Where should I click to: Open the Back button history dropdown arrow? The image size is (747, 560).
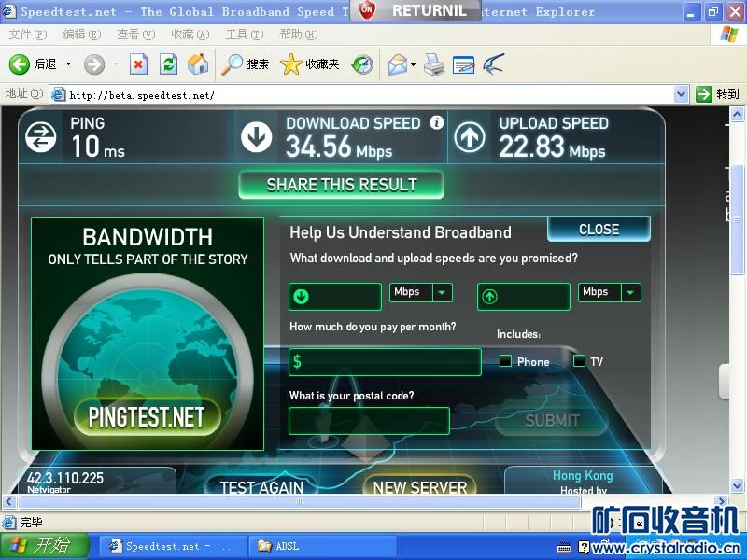point(68,63)
